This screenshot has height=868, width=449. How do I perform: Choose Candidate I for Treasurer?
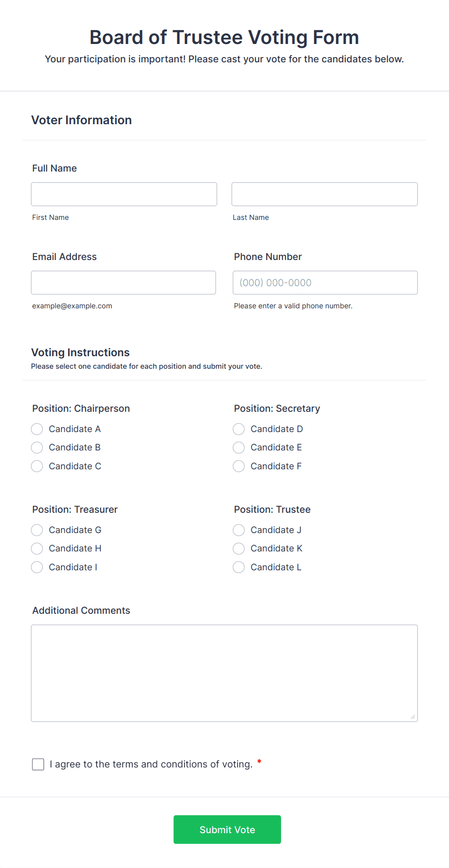(37, 567)
